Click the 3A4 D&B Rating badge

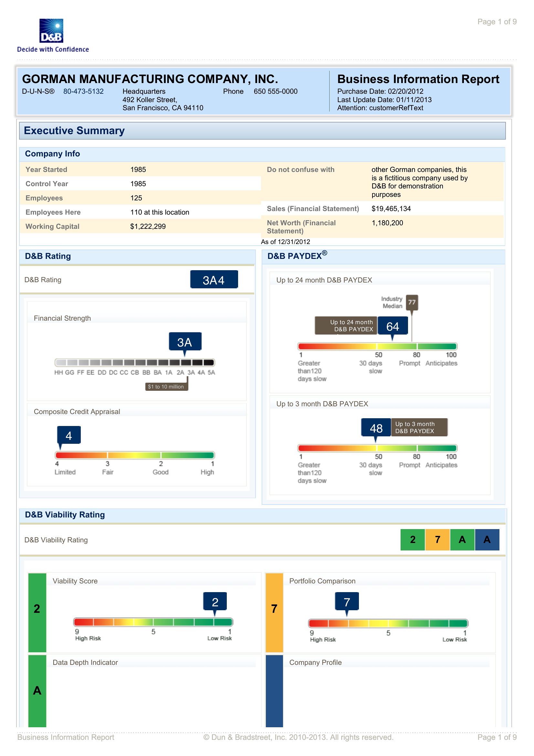tap(214, 280)
